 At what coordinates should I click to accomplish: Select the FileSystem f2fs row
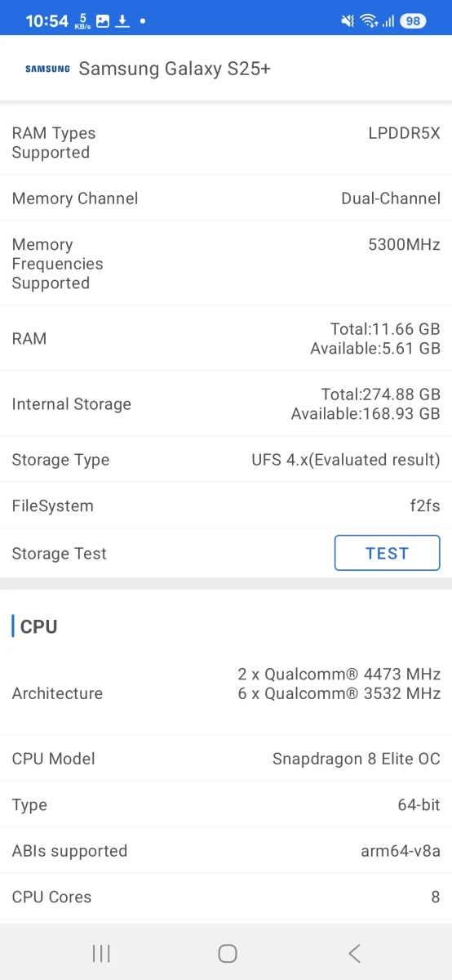click(x=226, y=506)
